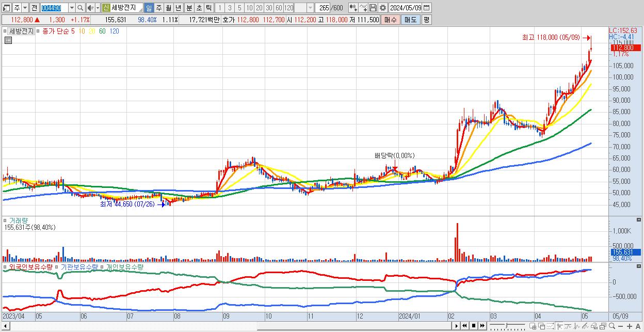This screenshot has height=332, width=644.
Task: Click the letter A text tool icon
Action: pos(638,326)
